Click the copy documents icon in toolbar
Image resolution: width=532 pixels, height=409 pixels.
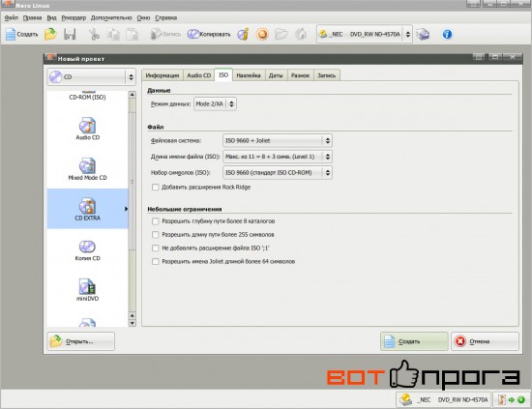[x=113, y=34]
